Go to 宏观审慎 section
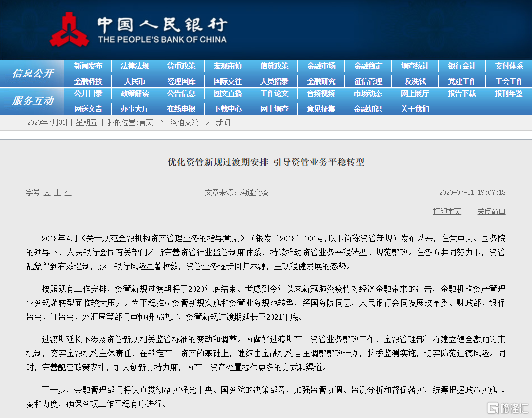The height and width of the screenshot is (418, 532). tap(228, 66)
